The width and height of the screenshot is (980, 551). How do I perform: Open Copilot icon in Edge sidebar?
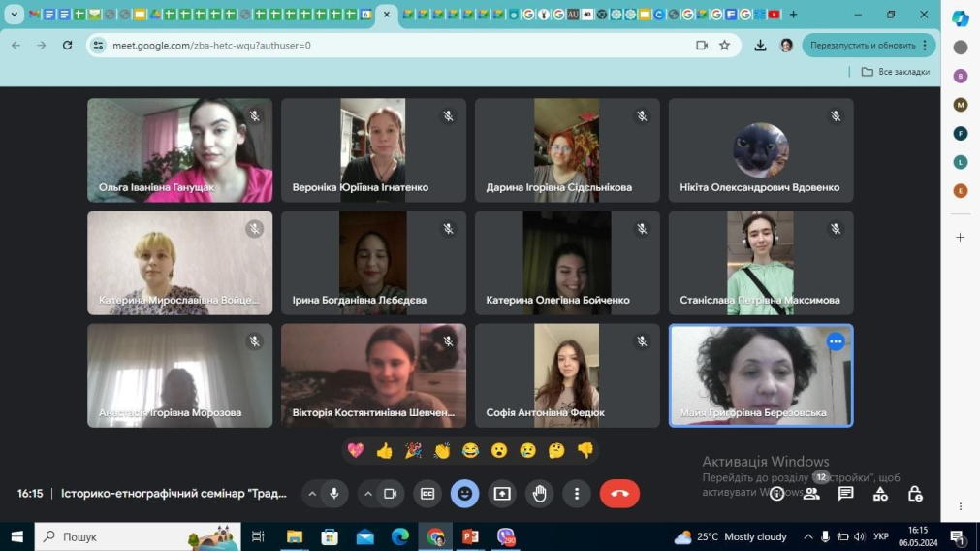tap(961, 18)
